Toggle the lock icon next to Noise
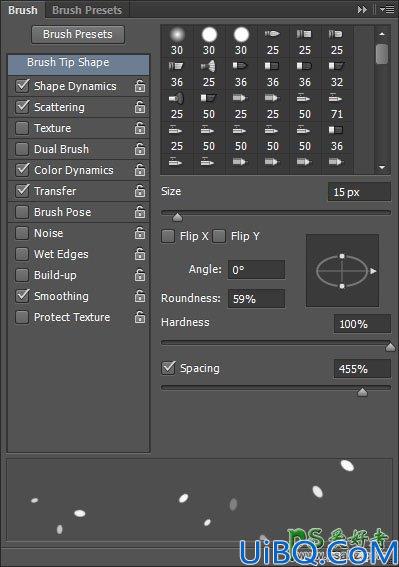Screen dimensions: 399x567 (140, 233)
